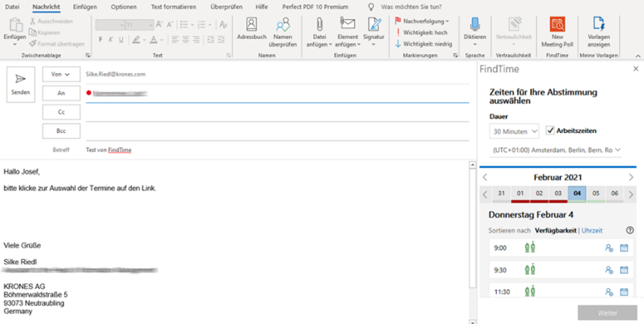Open the Text formatieren tab
Viewport: 644px width, 324px height.
click(173, 7)
